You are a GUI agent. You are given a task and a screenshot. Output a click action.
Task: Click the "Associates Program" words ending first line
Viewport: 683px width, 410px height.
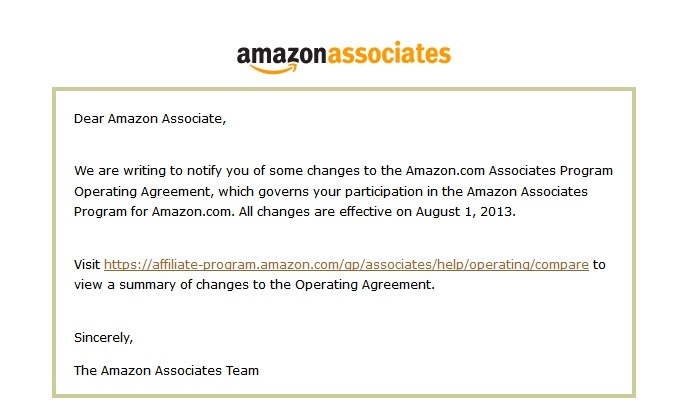coord(551,170)
